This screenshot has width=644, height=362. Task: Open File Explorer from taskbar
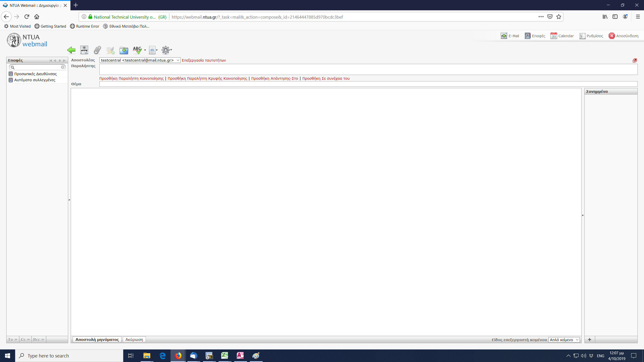147,356
